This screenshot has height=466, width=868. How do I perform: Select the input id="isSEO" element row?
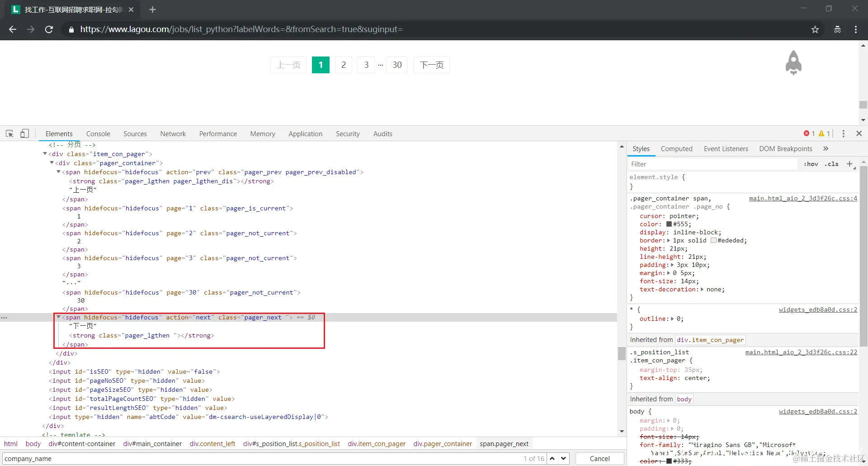(134, 371)
